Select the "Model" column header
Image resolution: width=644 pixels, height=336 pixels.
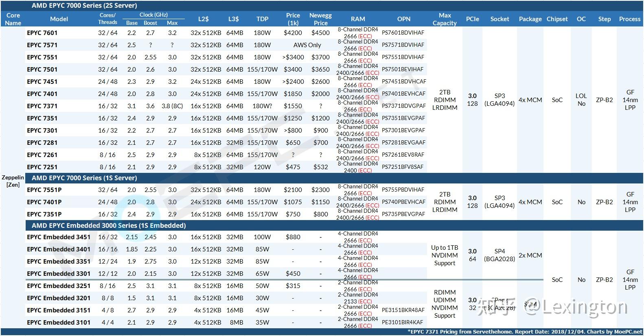pyautogui.click(x=59, y=19)
